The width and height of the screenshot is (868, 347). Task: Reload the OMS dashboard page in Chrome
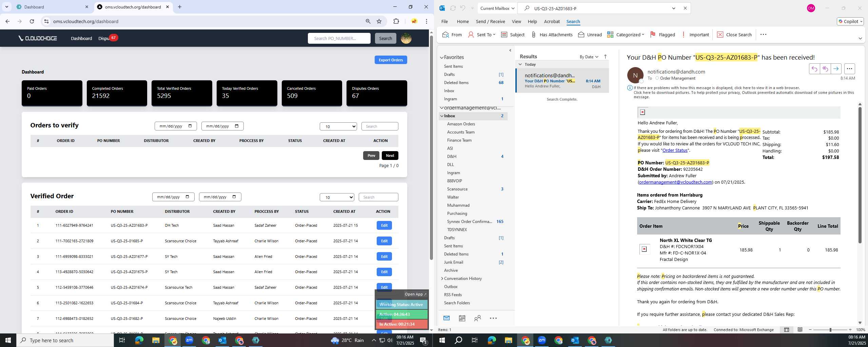(x=32, y=21)
